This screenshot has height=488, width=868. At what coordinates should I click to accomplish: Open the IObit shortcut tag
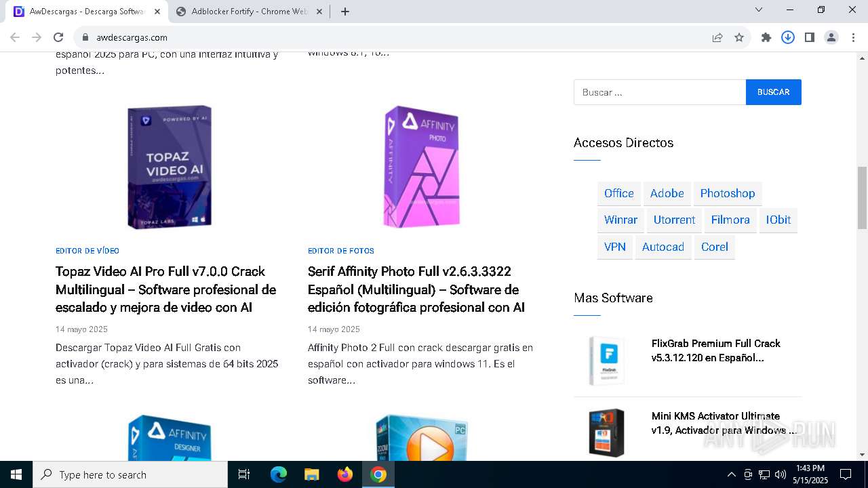(778, 220)
